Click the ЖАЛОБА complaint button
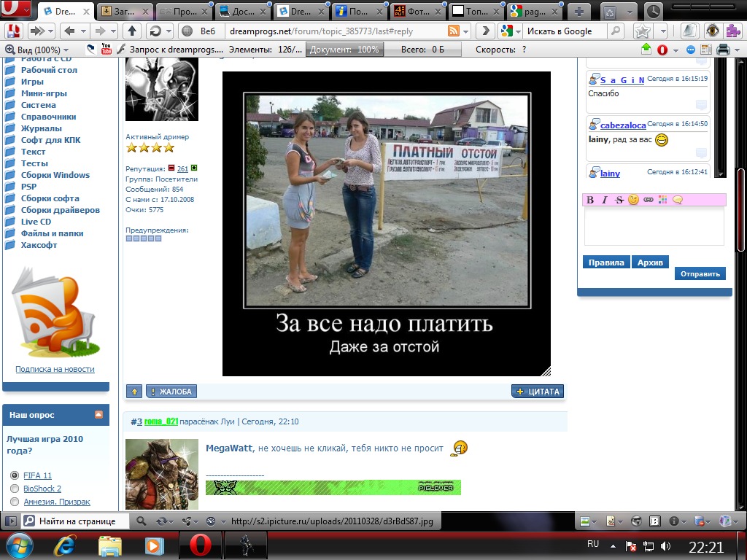Screen dimensions: 747x560 (171, 392)
